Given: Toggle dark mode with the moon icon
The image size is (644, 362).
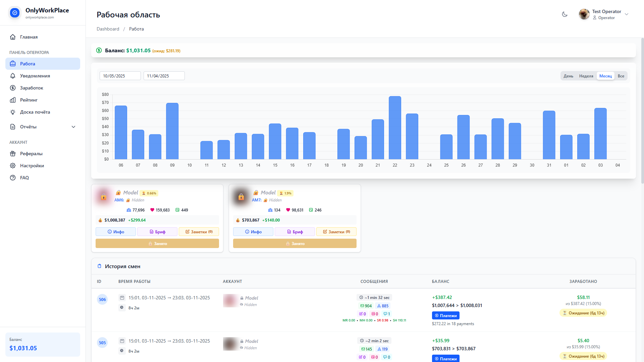Looking at the screenshot, I should [x=565, y=14].
